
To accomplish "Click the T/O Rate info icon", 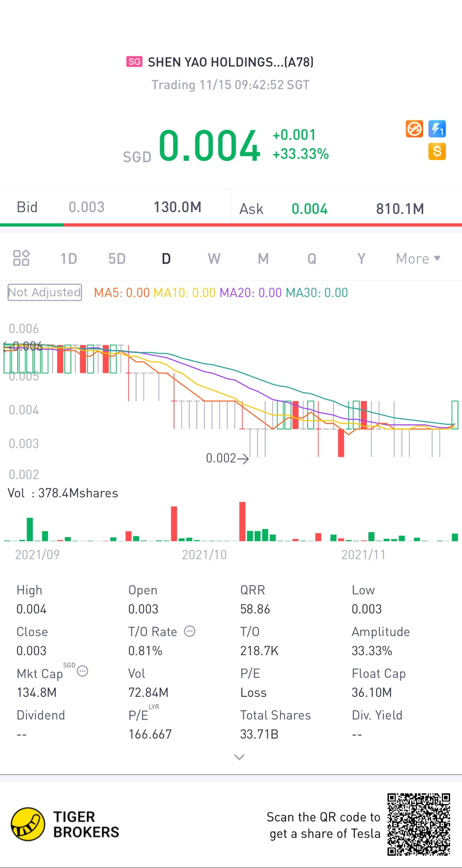I will (189, 631).
